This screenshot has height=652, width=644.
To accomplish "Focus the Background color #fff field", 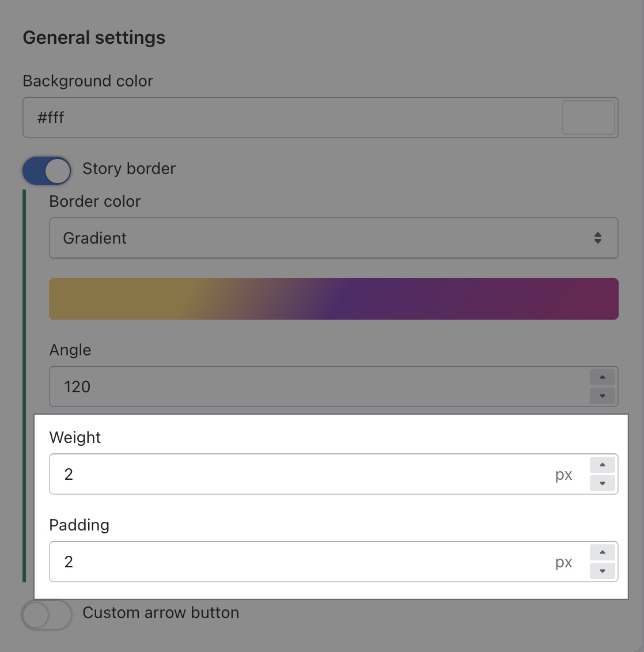I will pyautogui.click(x=288, y=117).
